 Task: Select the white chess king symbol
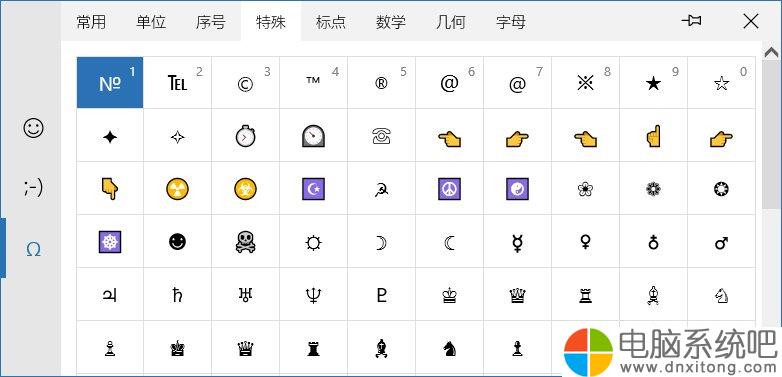click(x=449, y=296)
